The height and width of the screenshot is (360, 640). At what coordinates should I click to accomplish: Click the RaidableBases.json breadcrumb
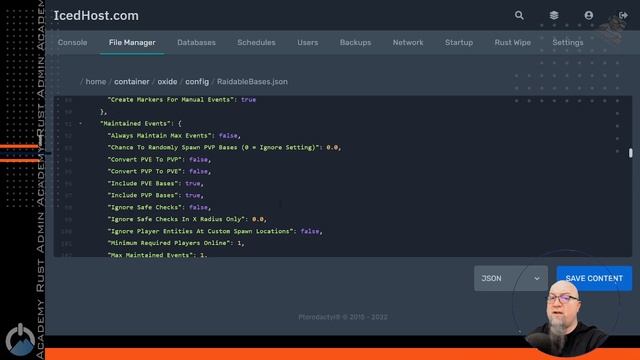[252, 82]
